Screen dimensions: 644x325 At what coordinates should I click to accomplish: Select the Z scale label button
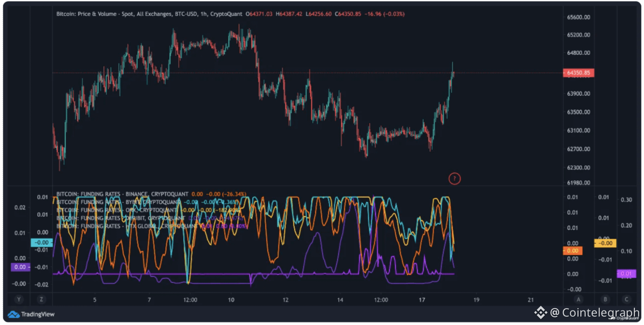coord(41,299)
